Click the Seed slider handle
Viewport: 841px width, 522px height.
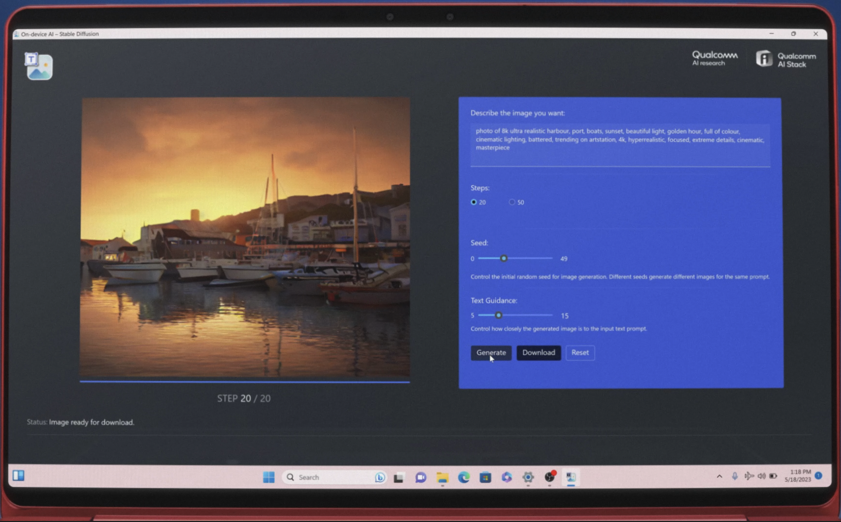[503, 259]
